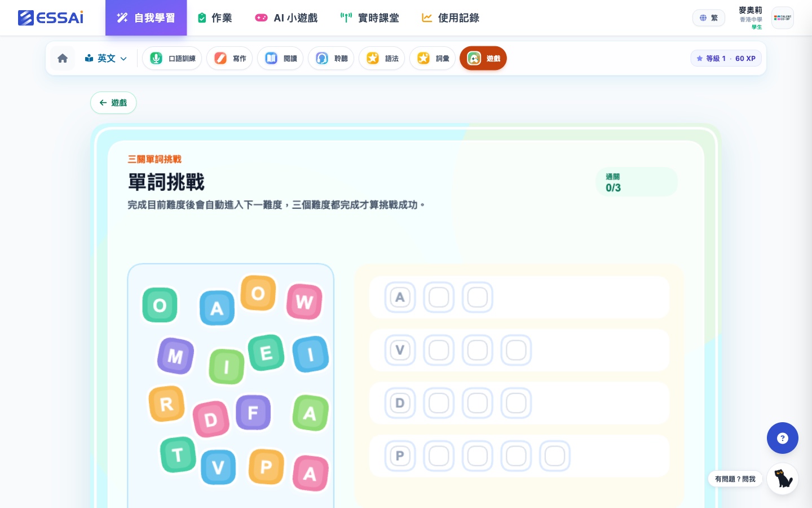Screen dimensions: 812x508
Task: Select last empty slot in P word row
Action: [x=555, y=456]
